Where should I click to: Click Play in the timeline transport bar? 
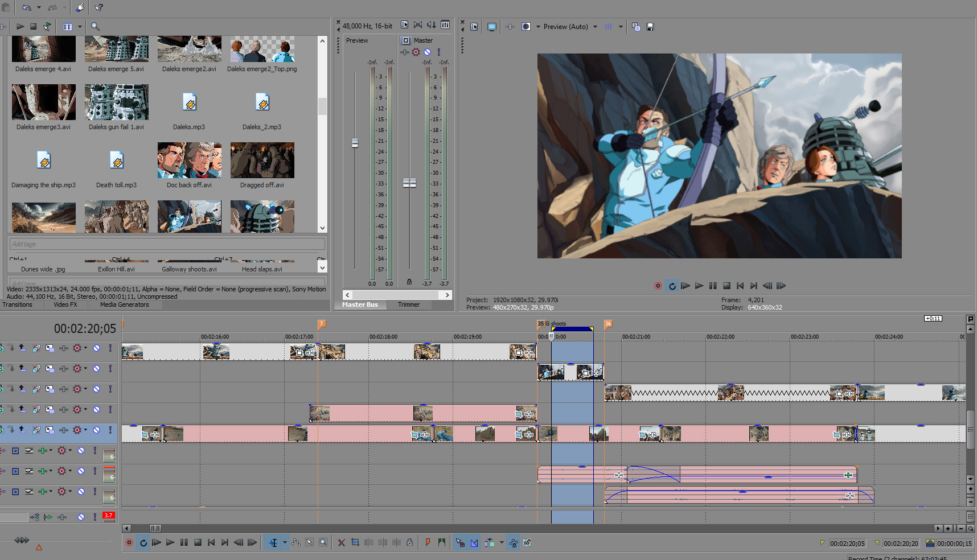(x=170, y=543)
